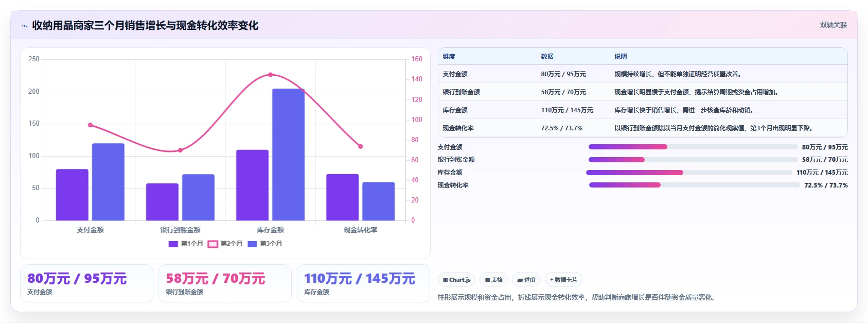Screen dimensions: 868x323
Task: Toggle the 第1个月 legend item
Action: tap(186, 244)
